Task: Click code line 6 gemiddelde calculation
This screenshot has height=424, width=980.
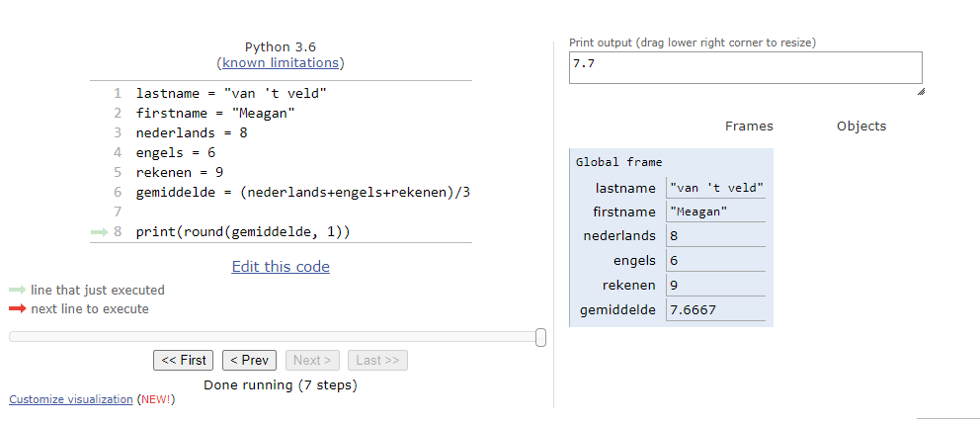Action: tap(302, 192)
